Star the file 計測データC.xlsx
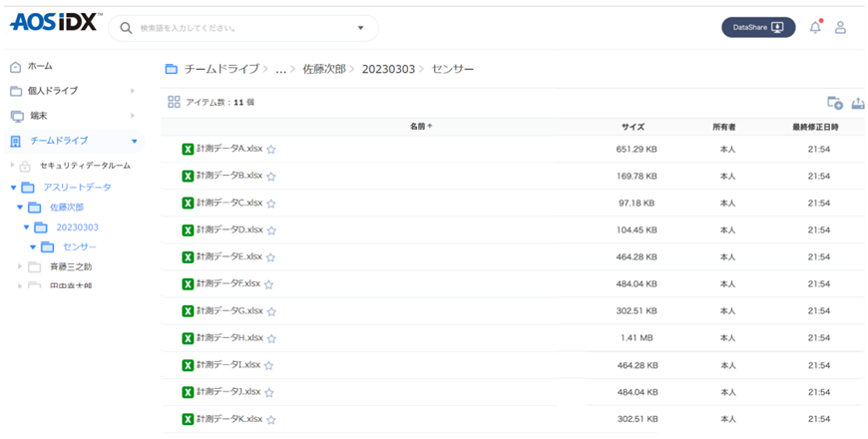Viewport: 868px width, 439px height. 270,204
